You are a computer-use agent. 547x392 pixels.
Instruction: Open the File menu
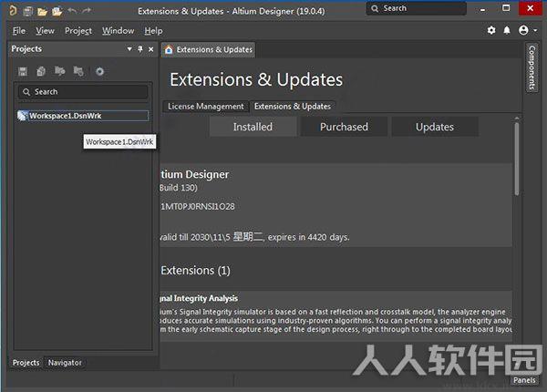click(19, 31)
